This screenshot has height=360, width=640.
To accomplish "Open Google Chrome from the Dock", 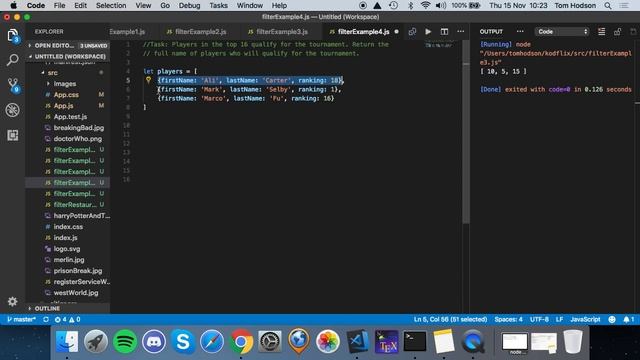I will click(241, 341).
